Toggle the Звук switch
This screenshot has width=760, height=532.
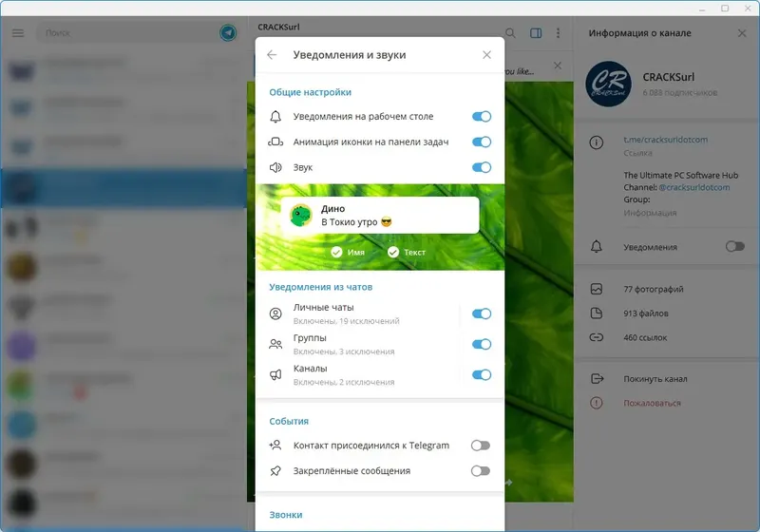pos(482,167)
